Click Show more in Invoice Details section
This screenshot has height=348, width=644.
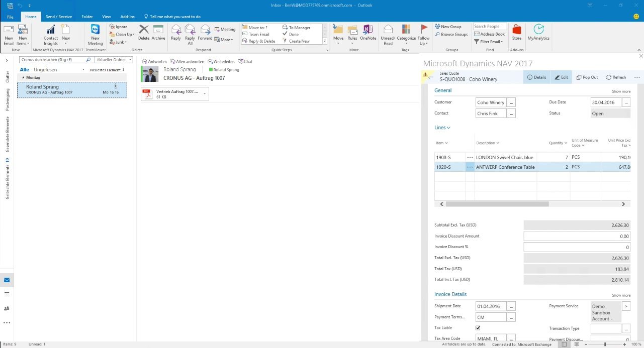tap(621, 295)
